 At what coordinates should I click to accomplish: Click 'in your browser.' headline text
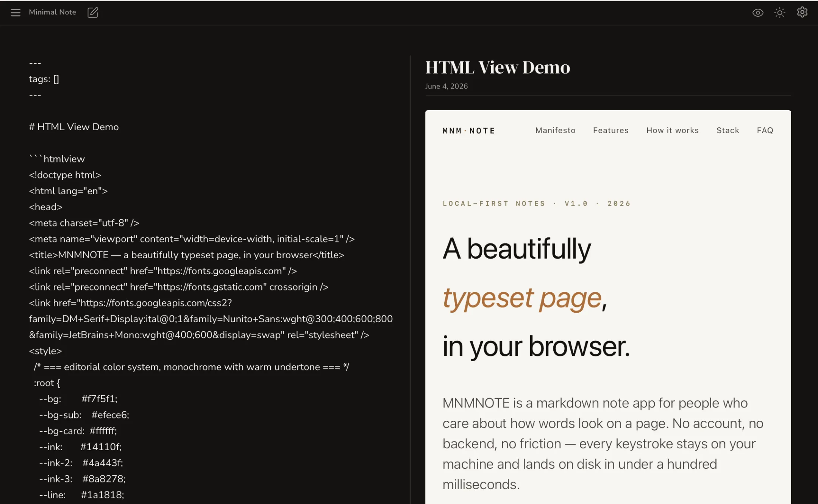click(536, 346)
